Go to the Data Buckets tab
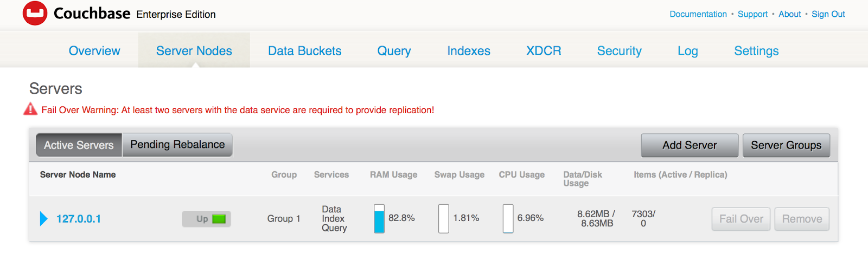This screenshot has width=868, height=266. coord(305,51)
